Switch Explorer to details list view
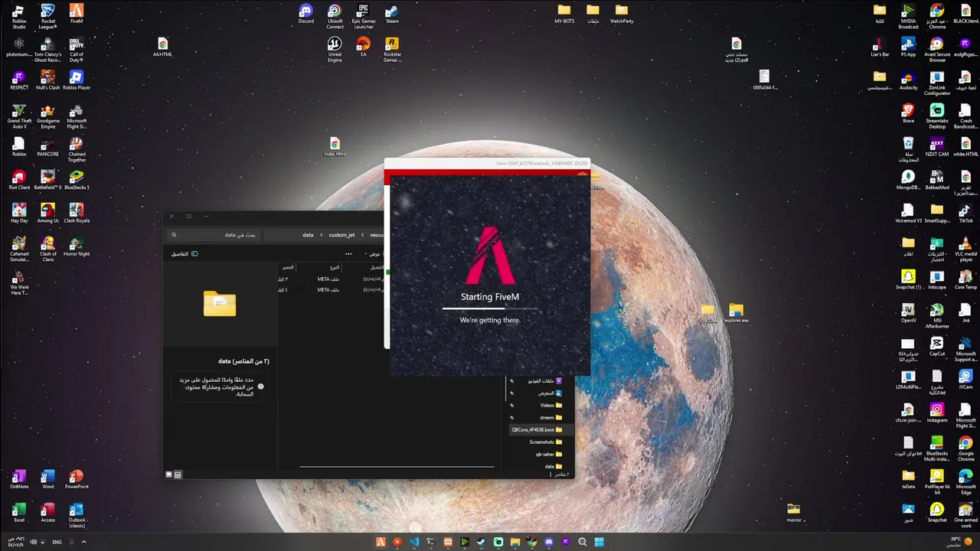Screen dimensions: 980x551 (178, 474)
